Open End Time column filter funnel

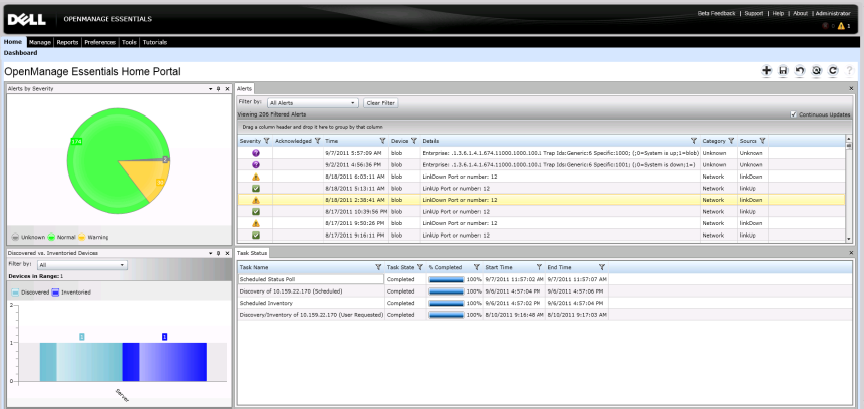point(602,267)
